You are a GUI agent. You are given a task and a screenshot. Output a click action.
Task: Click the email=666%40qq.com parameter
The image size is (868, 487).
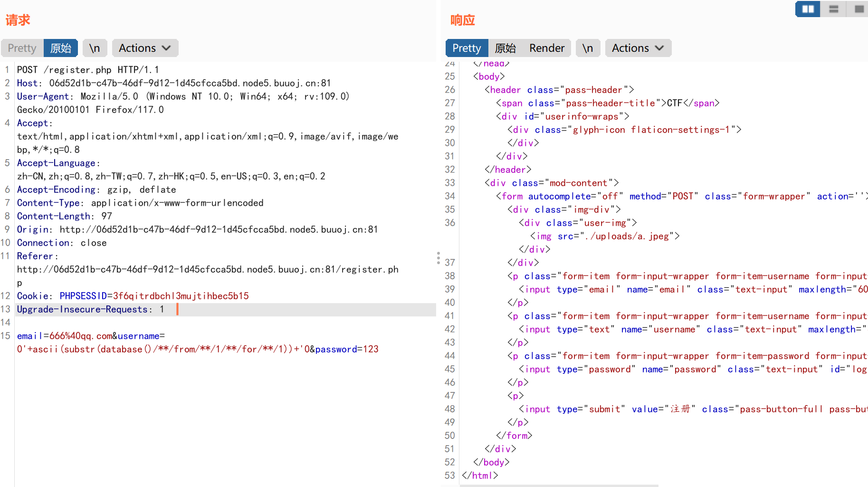click(64, 336)
